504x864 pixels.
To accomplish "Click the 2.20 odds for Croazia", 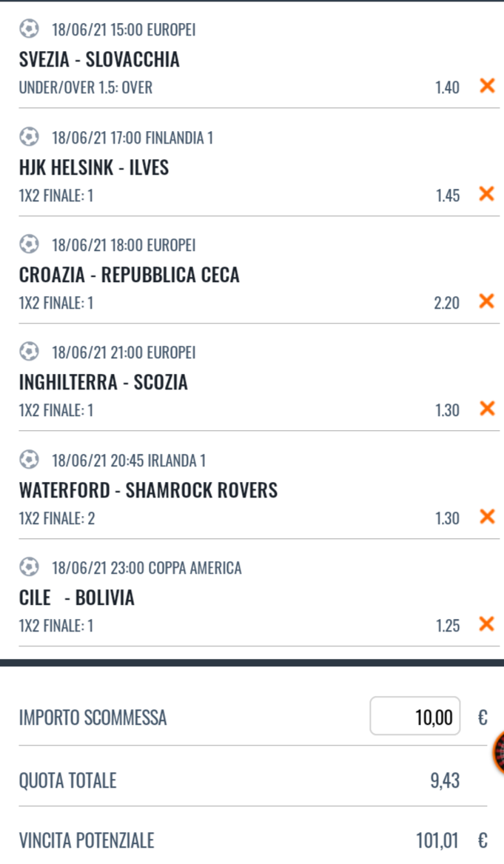I will pos(447,303).
